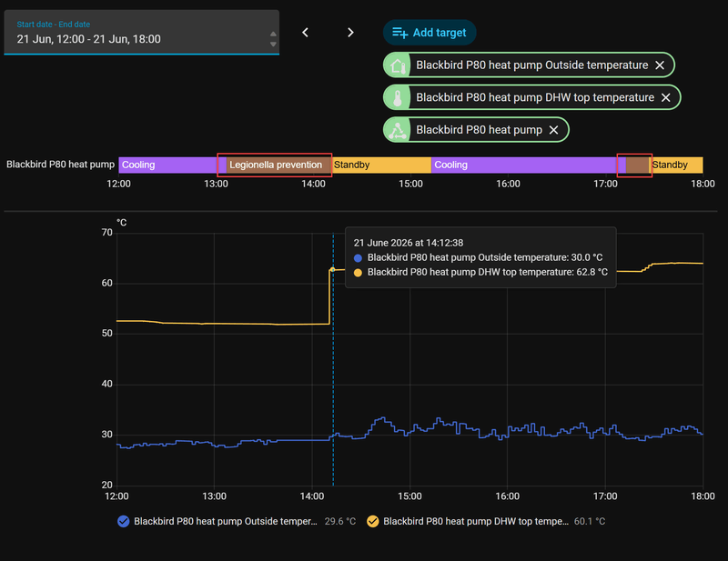This screenshot has width=728, height=561.
Task: Click the thermometer icon on DHW top chip
Action: (398, 97)
